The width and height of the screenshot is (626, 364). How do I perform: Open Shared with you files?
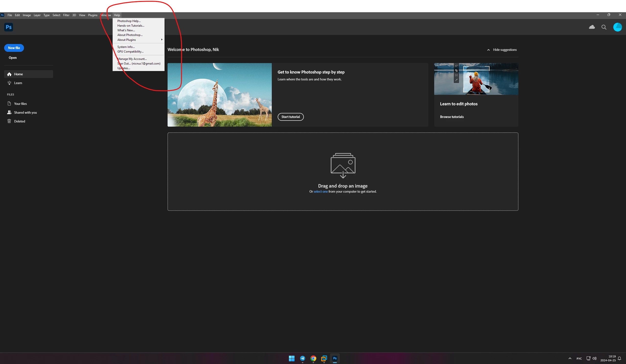point(25,112)
